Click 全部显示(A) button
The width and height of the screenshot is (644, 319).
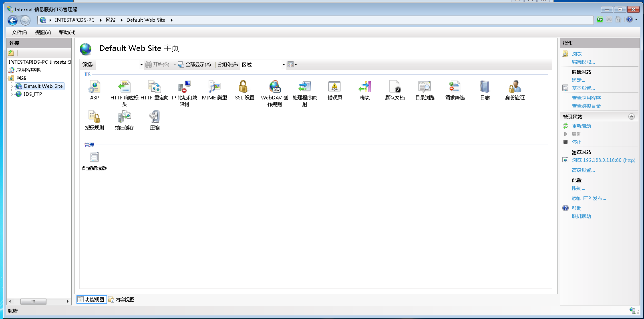[195, 65]
